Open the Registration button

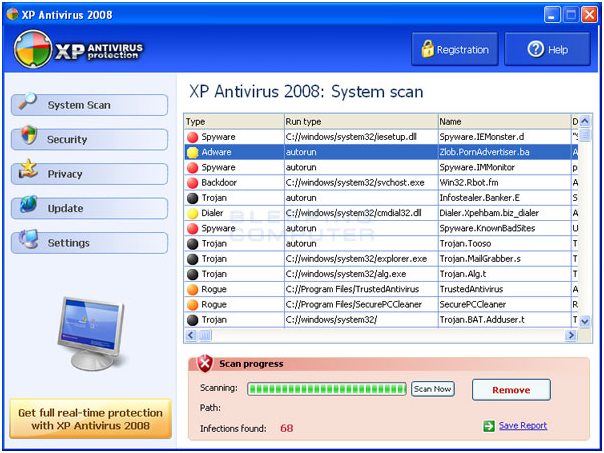click(x=455, y=49)
